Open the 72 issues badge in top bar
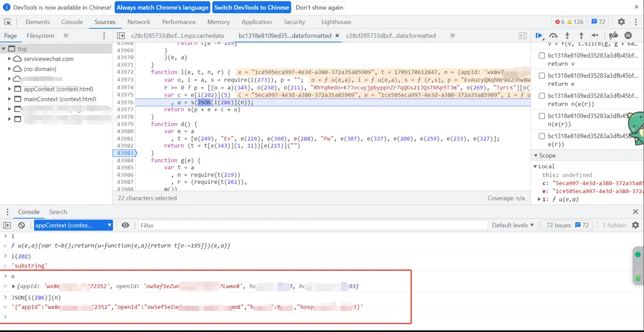 tap(598, 22)
